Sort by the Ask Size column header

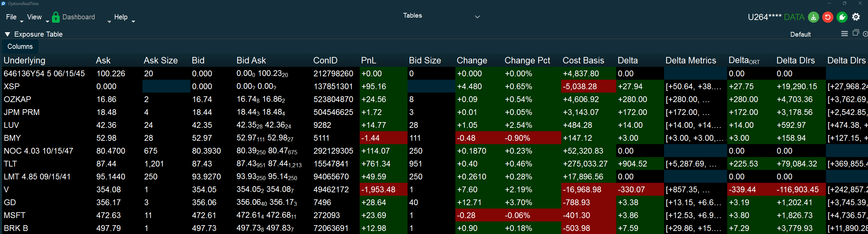pos(161,60)
